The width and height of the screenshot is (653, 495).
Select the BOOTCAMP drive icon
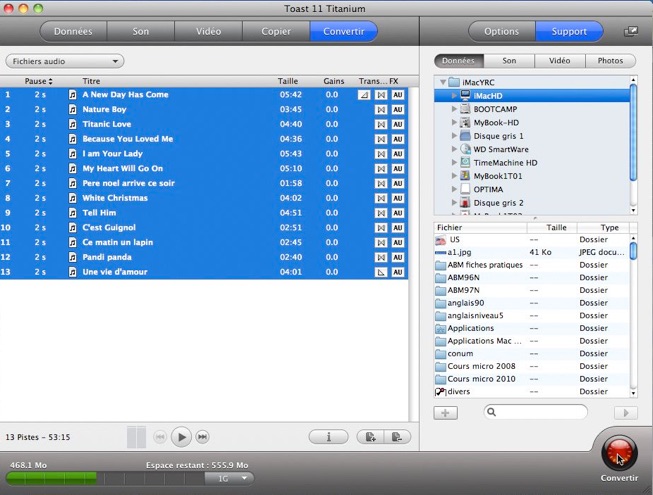[x=465, y=109]
